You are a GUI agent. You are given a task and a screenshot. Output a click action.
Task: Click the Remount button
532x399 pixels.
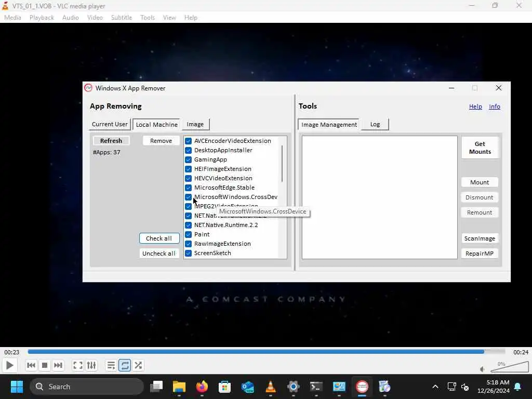coord(480,212)
